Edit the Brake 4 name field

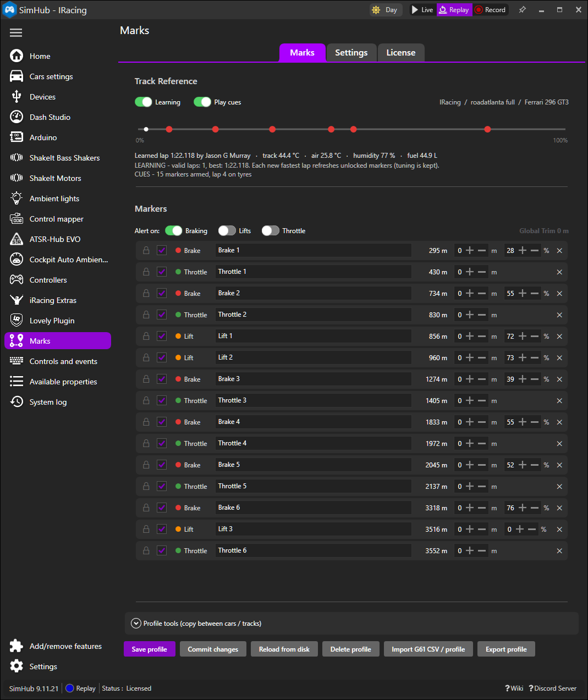[314, 422]
